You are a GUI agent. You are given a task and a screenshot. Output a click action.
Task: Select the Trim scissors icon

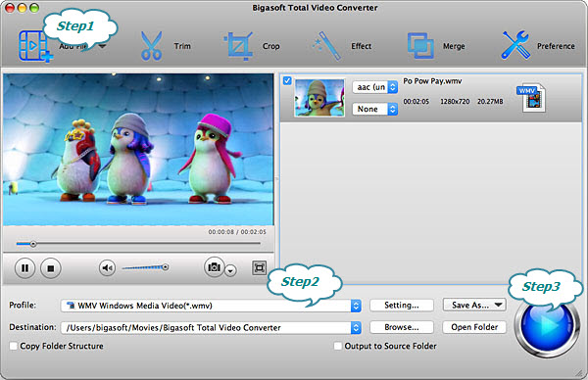tap(151, 46)
